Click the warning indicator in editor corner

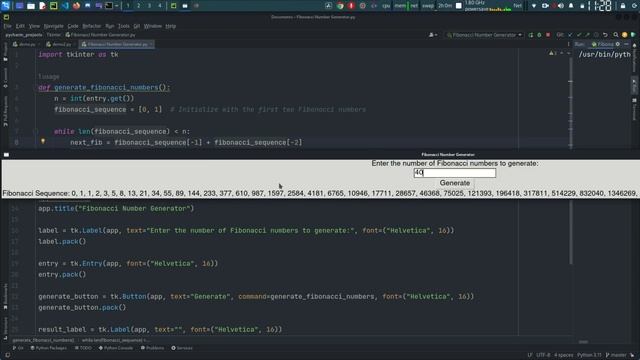pyautogui.click(x=553, y=53)
